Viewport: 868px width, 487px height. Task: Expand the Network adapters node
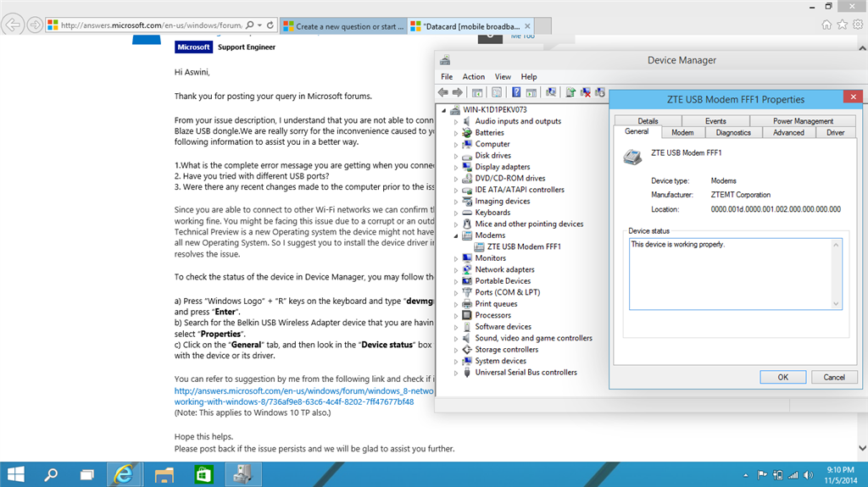point(455,269)
